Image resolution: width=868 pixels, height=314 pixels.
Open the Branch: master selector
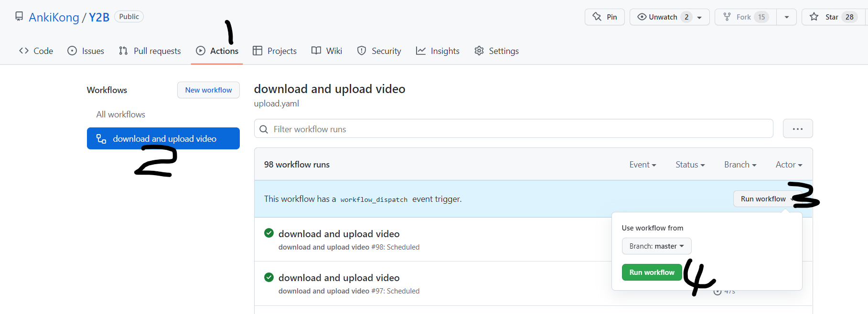tap(656, 246)
